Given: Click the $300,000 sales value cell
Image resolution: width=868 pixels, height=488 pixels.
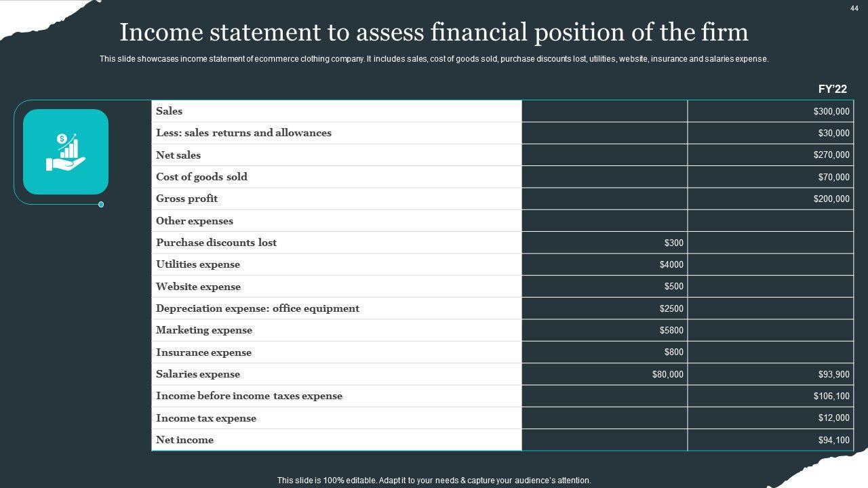Looking at the screenshot, I should [831, 112].
